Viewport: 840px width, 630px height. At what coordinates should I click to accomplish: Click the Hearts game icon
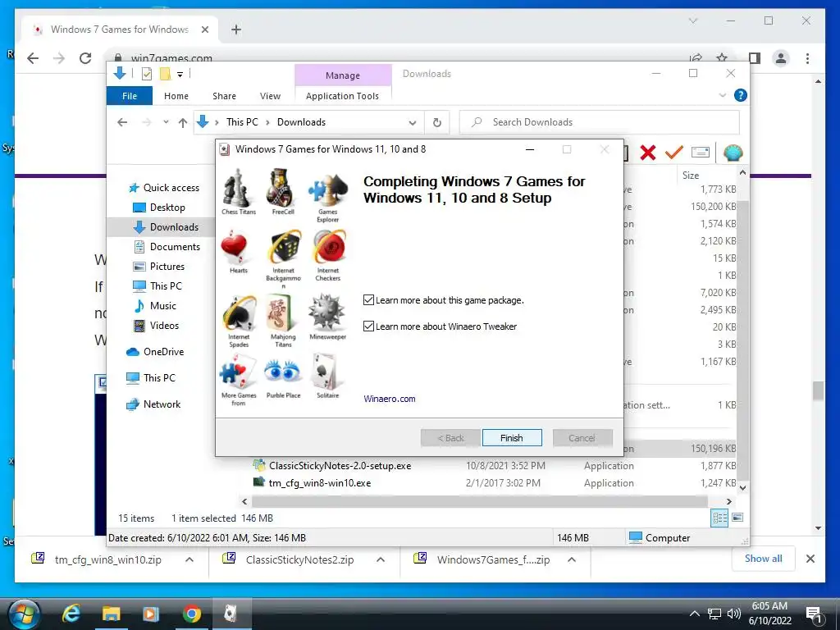coord(235,248)
